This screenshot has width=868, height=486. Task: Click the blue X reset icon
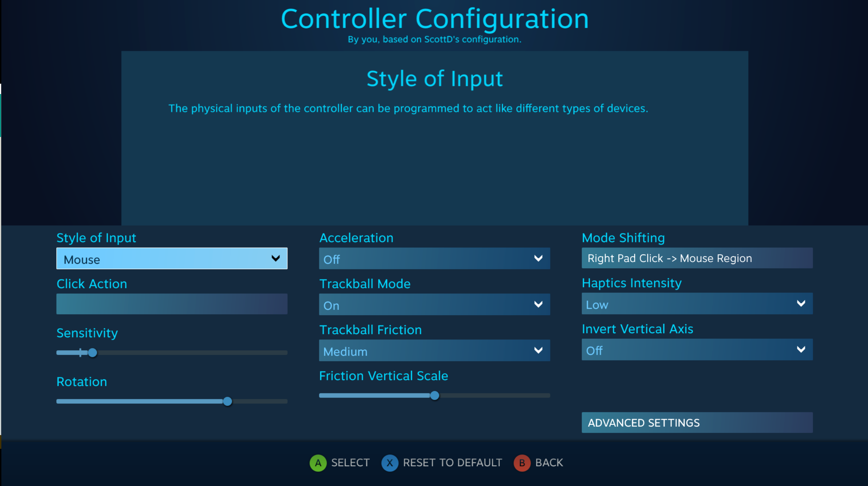390,463
